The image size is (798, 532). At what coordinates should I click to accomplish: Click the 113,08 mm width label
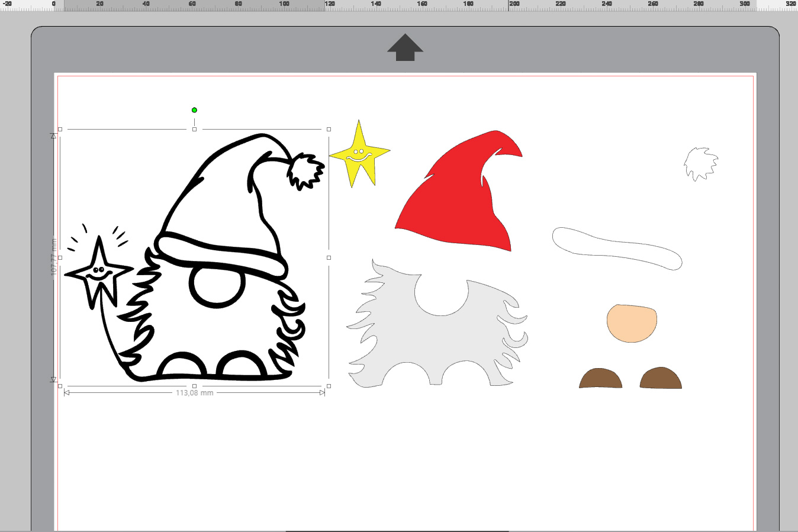(x=194, y=393)
